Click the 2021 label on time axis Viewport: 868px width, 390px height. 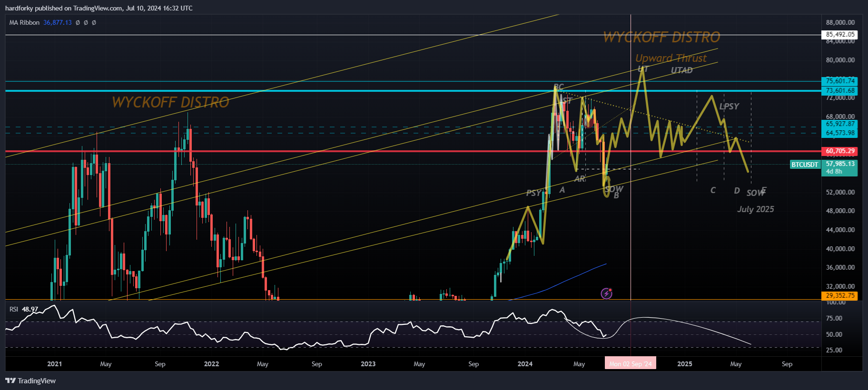[55, 364]
